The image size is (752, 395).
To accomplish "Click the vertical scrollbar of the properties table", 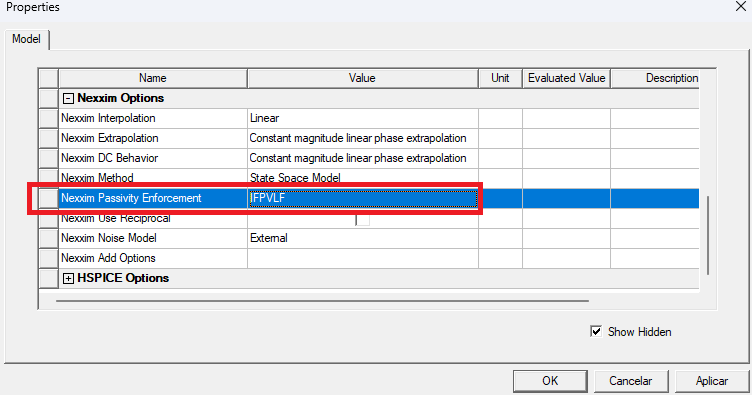I will click(708, 235).
